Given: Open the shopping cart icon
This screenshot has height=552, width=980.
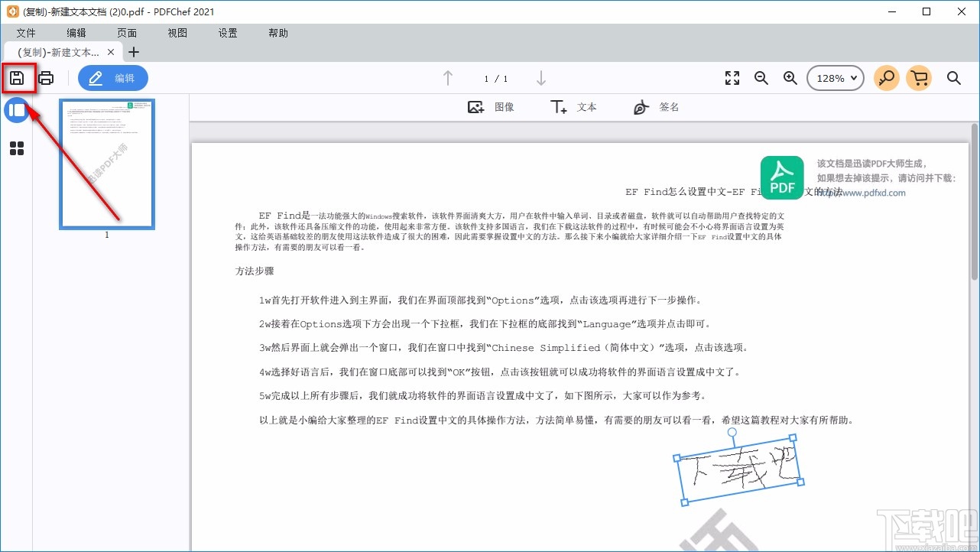Looking at the screenshot, I should point(919,77).
